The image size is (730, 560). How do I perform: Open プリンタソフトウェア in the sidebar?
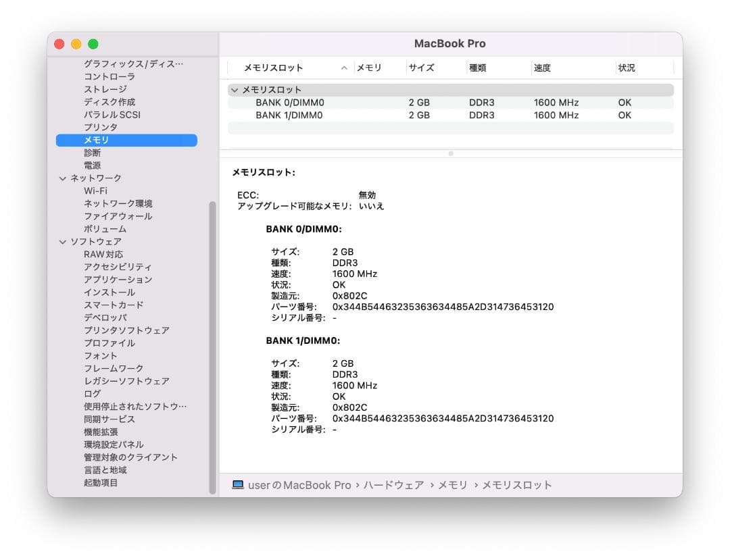(126, 330)
